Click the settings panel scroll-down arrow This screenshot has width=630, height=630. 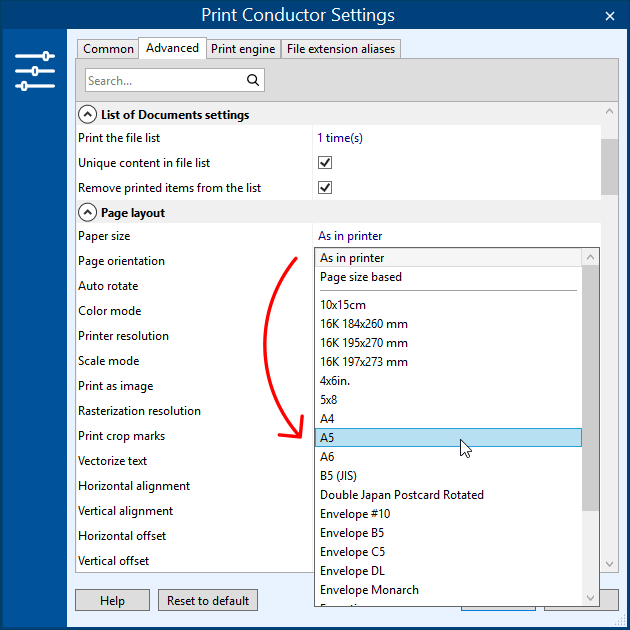point(609,564)
